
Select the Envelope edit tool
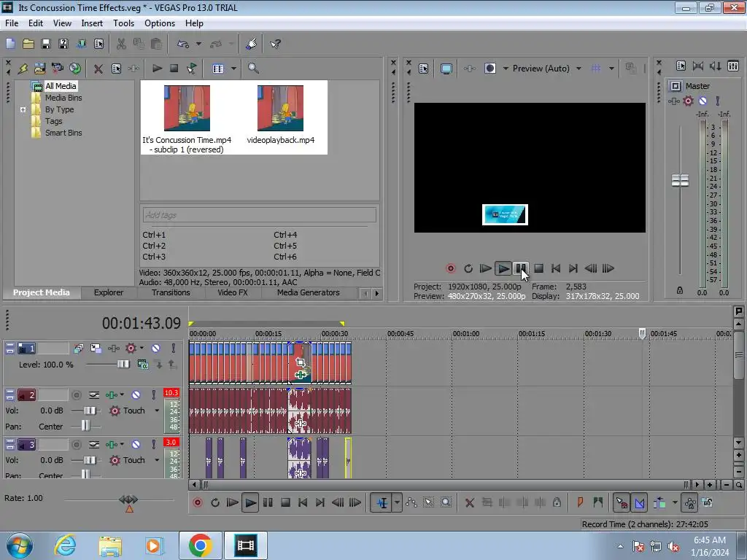(411, 502)
